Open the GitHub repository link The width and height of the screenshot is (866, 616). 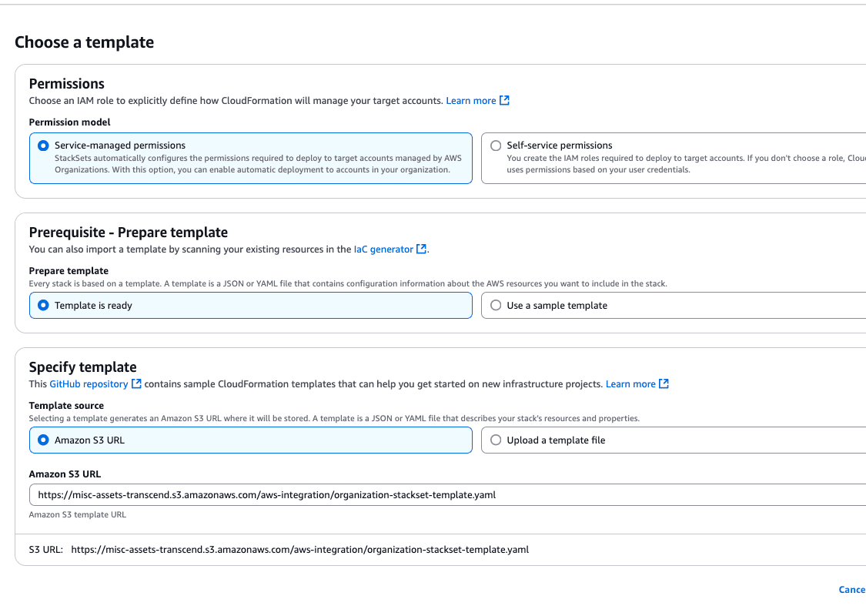[x=89, y=383]
